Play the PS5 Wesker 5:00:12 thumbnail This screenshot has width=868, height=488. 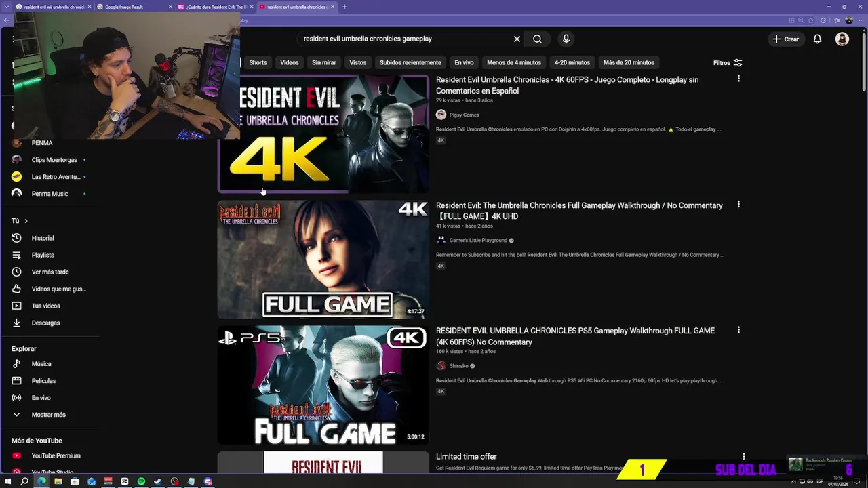[x=323, y=385]
